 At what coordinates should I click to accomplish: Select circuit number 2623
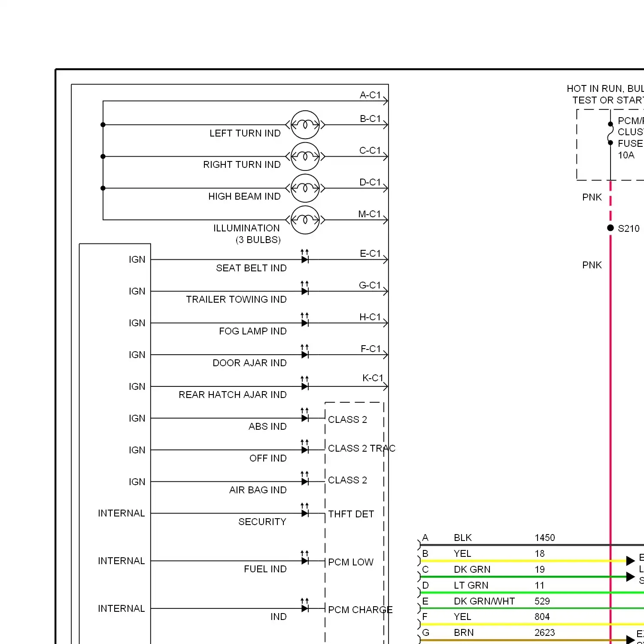coord(545,632)
